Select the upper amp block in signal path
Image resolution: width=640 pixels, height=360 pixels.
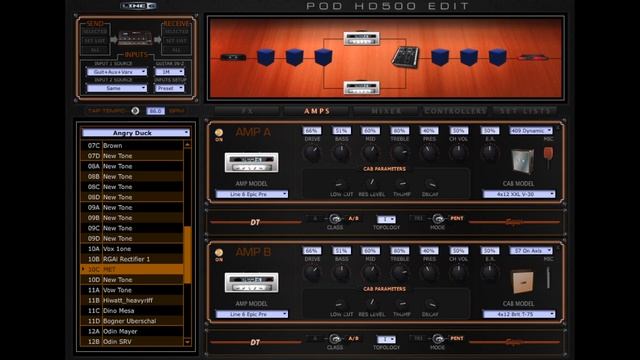point(362,38)
